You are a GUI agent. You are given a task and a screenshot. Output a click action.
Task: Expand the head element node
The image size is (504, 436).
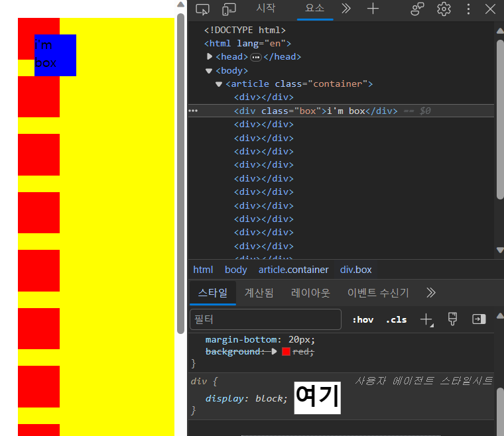(210, 57)
